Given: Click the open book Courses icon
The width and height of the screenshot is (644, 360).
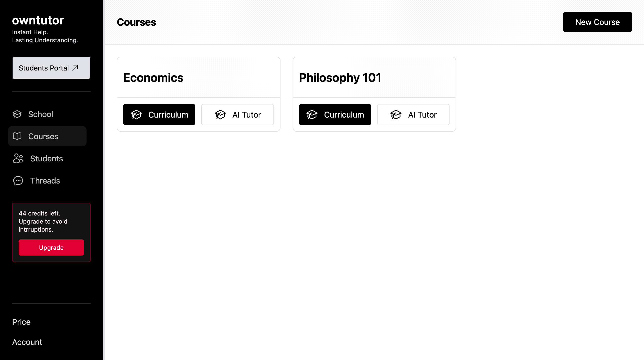Looking at the screenshot, I should [x=18, y=136].
